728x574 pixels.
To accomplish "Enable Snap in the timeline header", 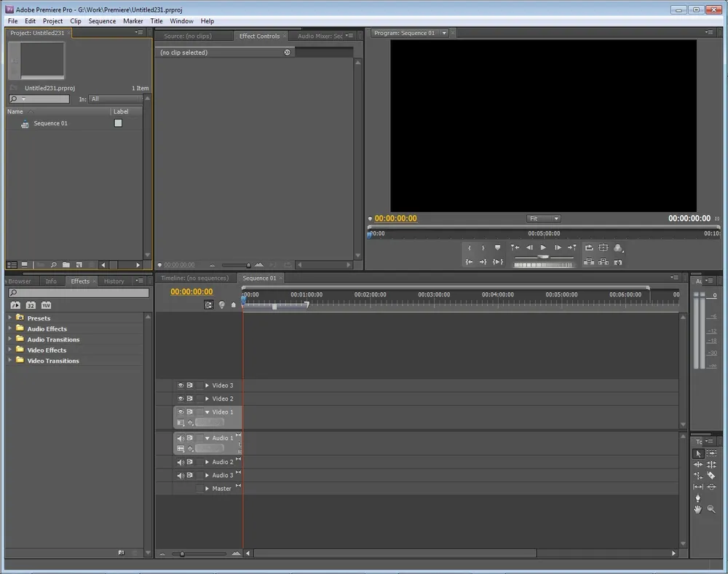I will pyautogui.click(x=209, y=304).
